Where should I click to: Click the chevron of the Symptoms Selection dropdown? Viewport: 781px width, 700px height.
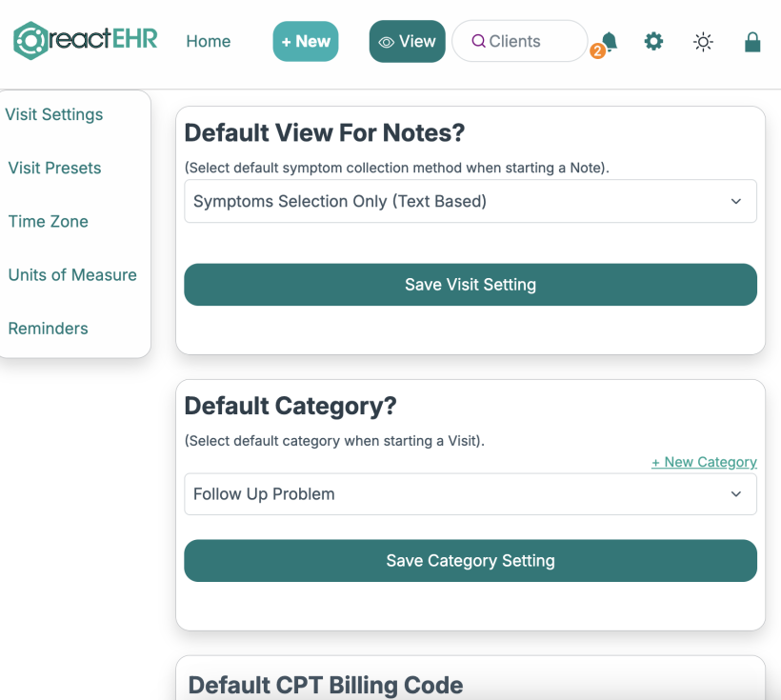735,201
